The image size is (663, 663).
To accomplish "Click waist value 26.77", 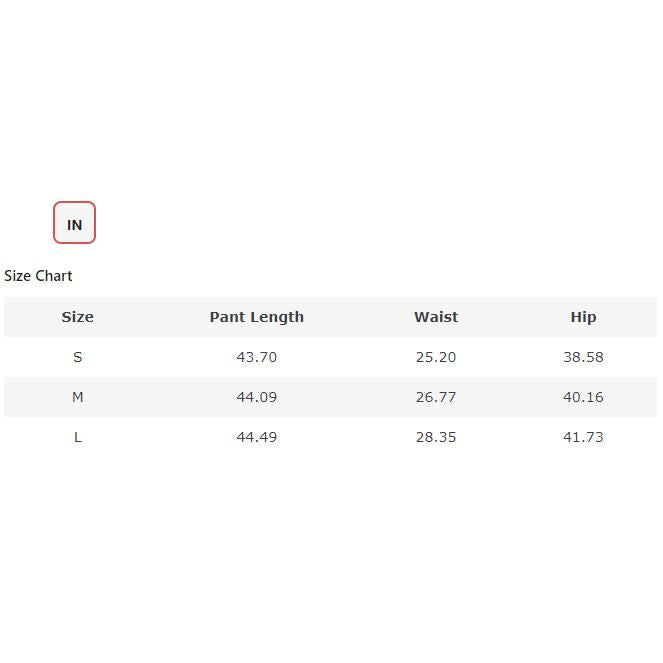I will 436,397.
